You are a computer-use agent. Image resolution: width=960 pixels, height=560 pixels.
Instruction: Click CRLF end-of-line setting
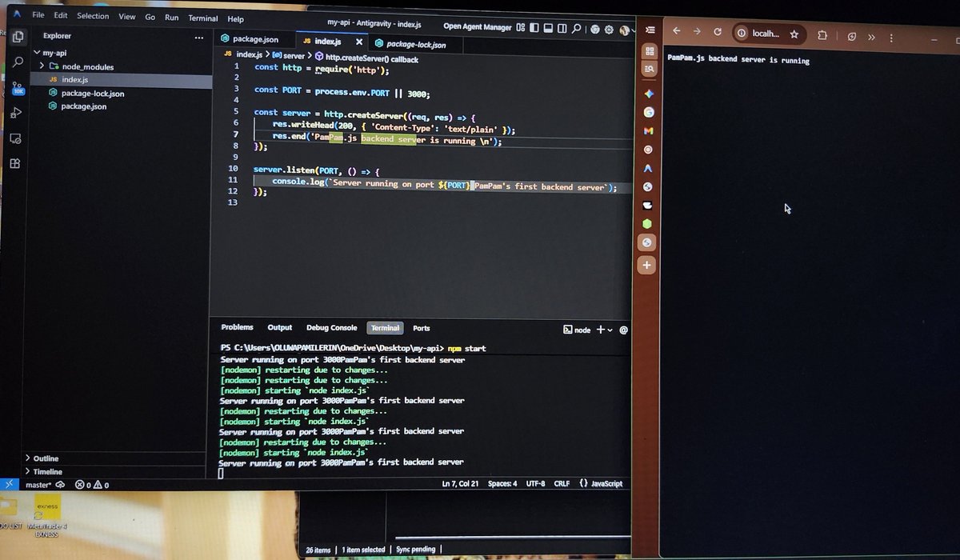pos(562,484)
